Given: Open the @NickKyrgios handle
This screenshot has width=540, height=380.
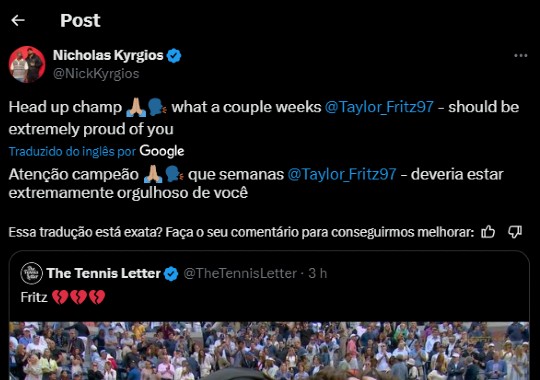Looking at the screenshot, I should point(96,74).
